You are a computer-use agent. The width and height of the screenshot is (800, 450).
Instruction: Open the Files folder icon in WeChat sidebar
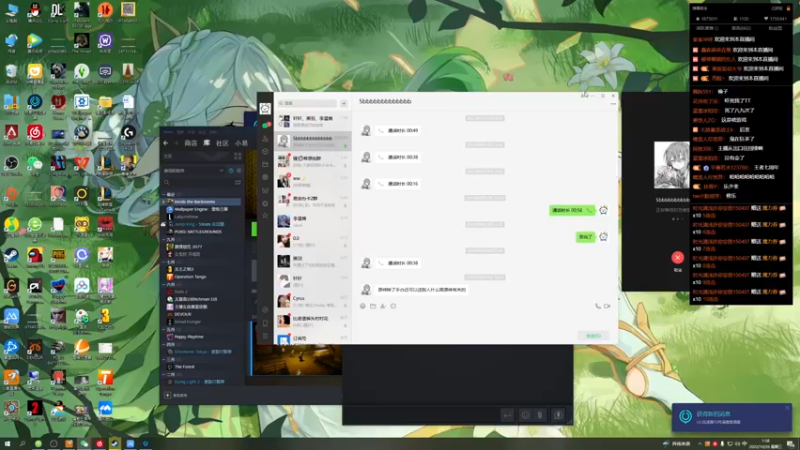pos(265,164)
